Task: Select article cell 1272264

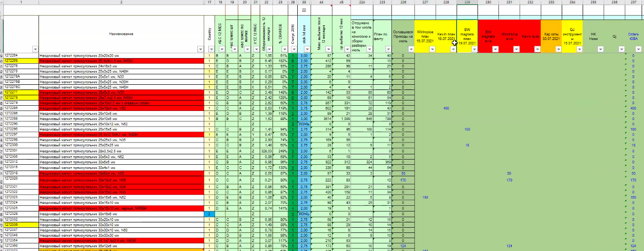Action: click(21, 56)
